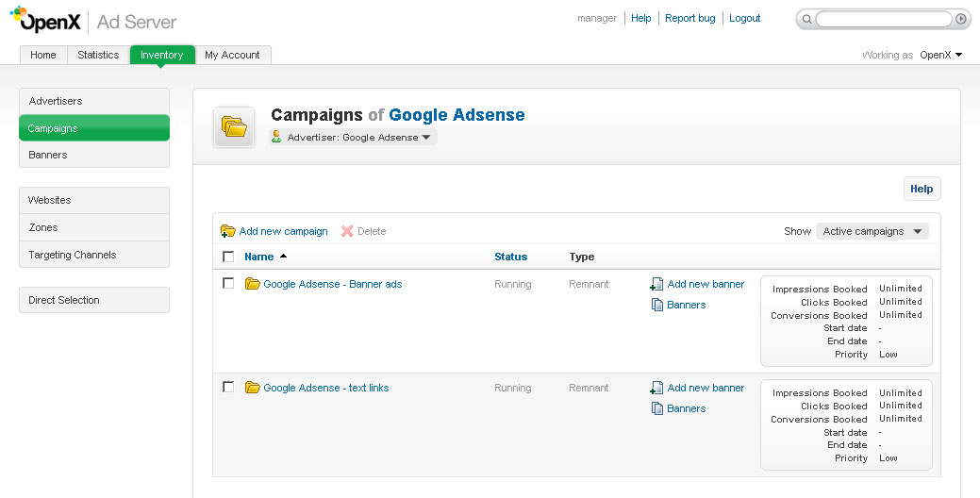Click the red Delete X icon

pyautogui.click(x=347, y=231)
